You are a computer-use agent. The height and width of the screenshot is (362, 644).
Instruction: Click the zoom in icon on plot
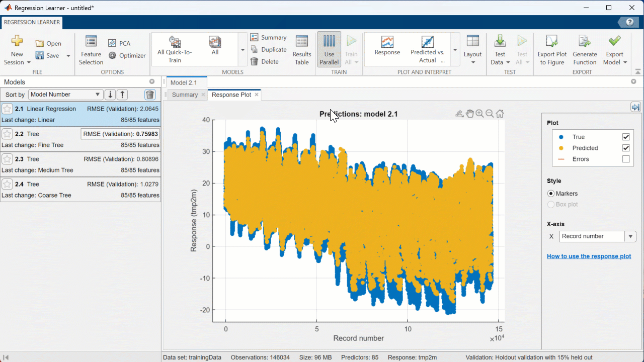[479, 114]
